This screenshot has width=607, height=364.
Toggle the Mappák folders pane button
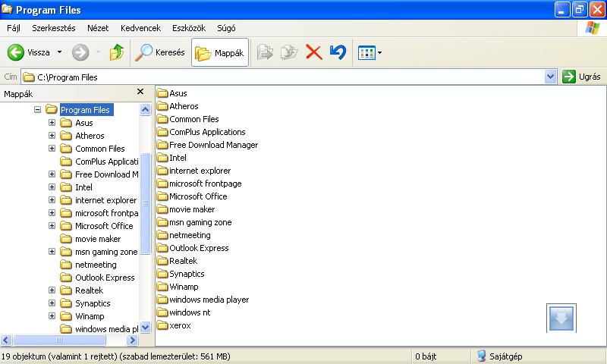tap(220, 52)
